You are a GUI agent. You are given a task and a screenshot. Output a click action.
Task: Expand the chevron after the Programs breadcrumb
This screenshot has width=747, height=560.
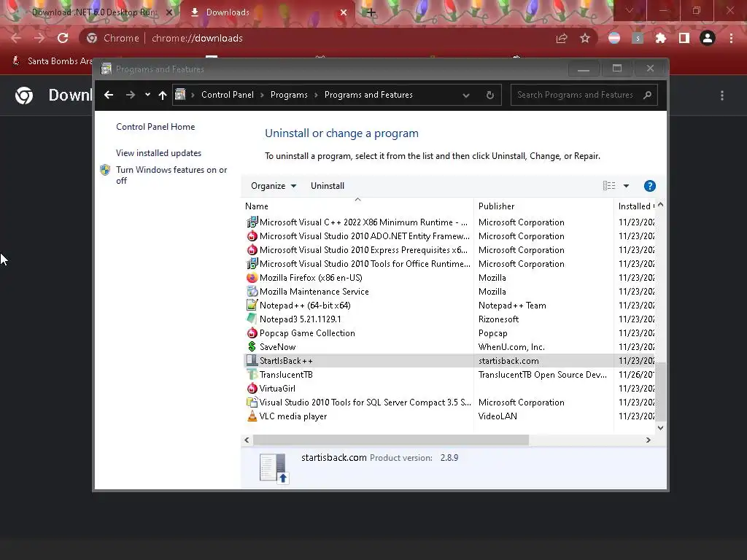(316, 96)
